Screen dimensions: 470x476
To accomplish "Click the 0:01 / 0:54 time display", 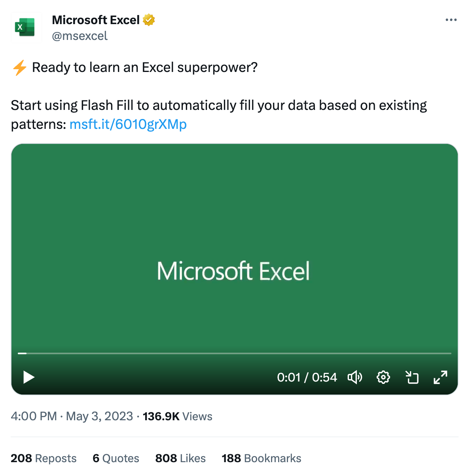I will [307, 378].
